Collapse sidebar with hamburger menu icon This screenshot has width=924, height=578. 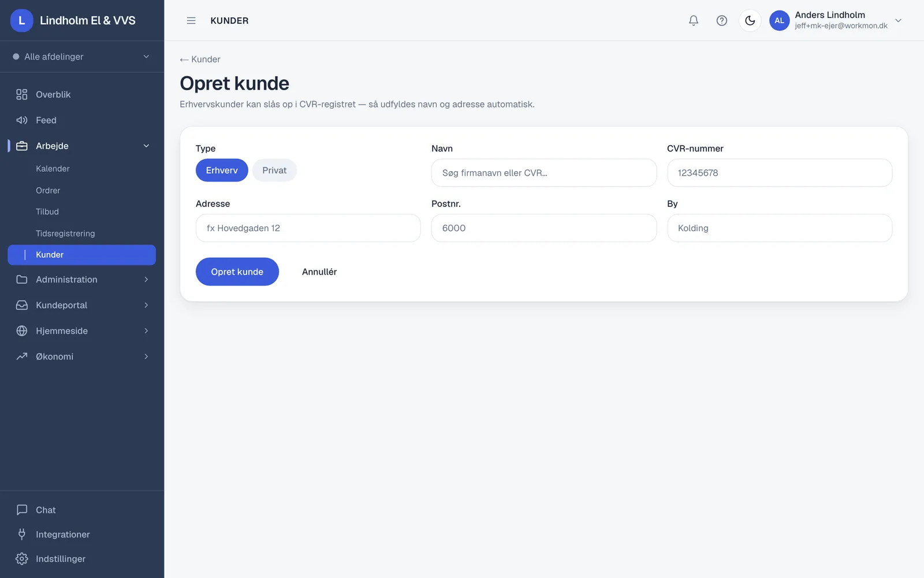(191, 20)
